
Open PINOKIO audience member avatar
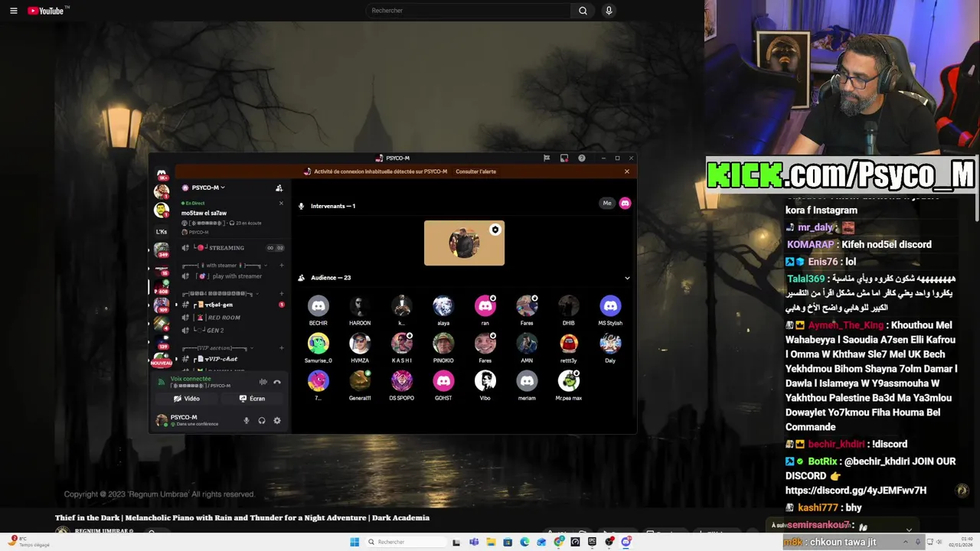point(443,344)
